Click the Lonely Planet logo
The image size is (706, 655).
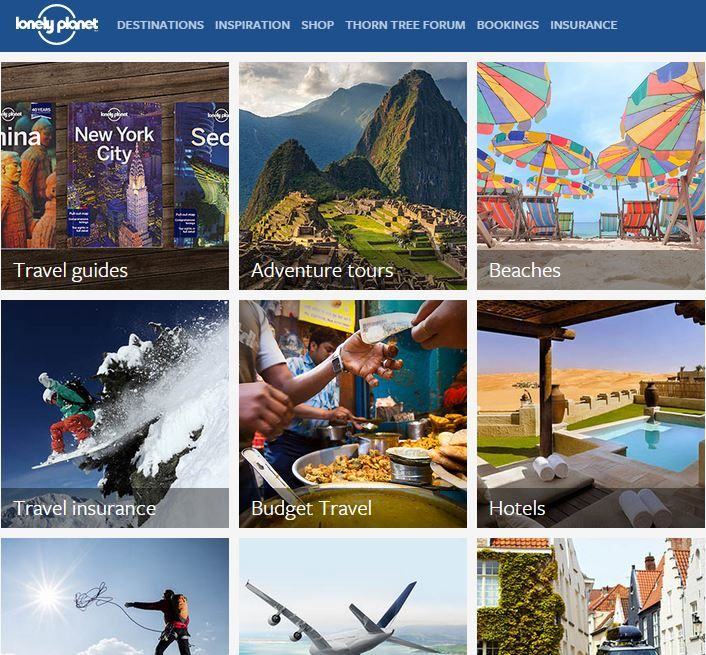point(57,24)
